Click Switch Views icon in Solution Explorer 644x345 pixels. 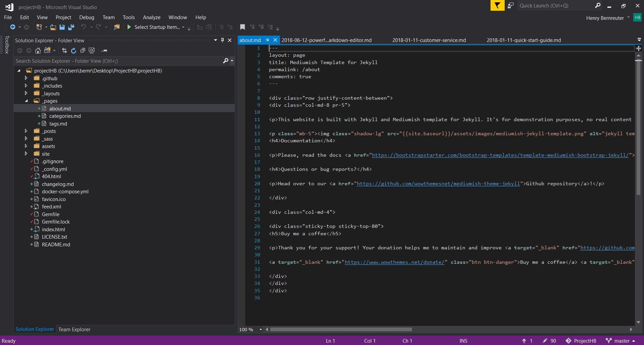click(x=47, y=51)
